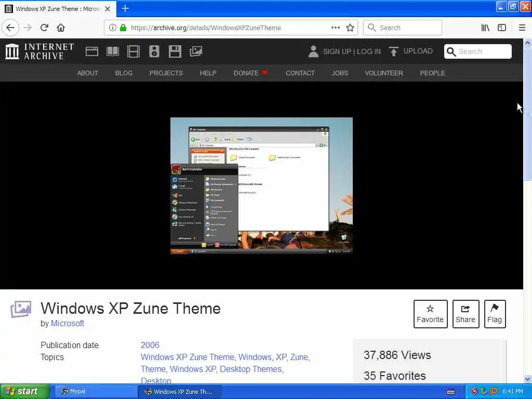Viewport: 532px width, 399px height.
Task: Click SIGN UP link
Action: click(x=337, y=51)
